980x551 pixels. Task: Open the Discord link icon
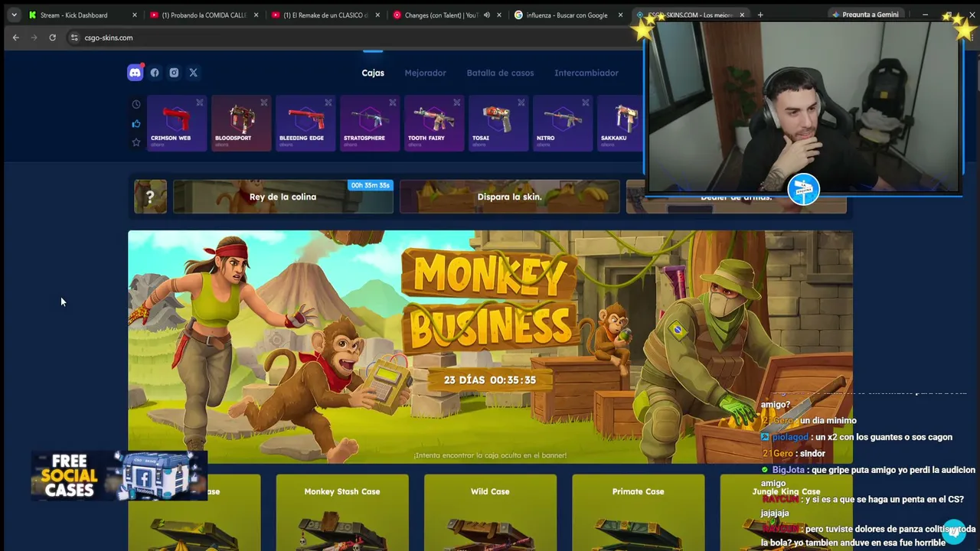(x=135, y=73)
